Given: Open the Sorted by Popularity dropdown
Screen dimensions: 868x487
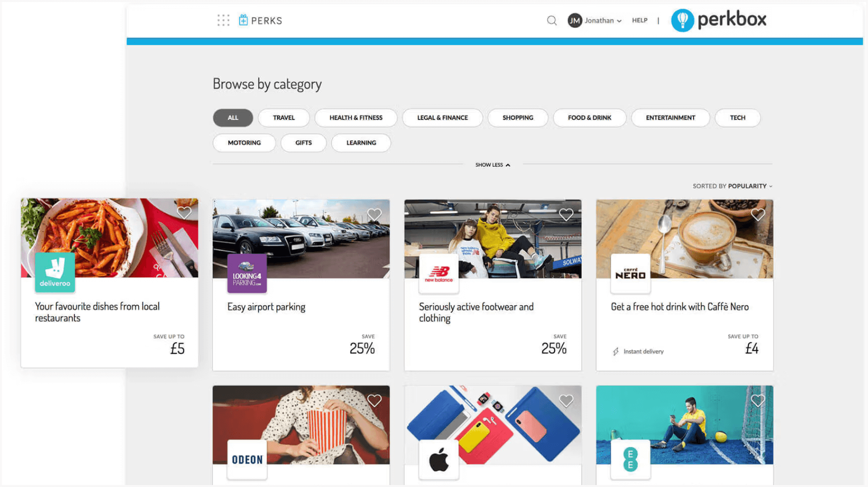Looking at the screenshot, I should pyautogui.click(x=732, y=186).
